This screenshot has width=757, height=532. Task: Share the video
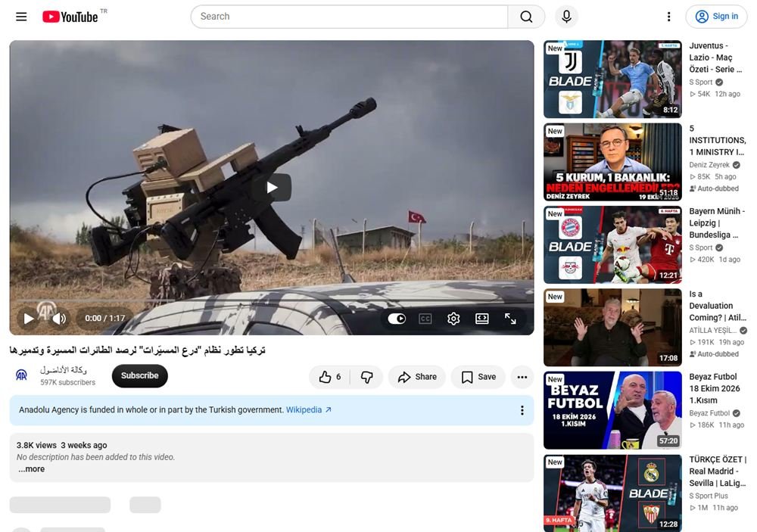417,377
